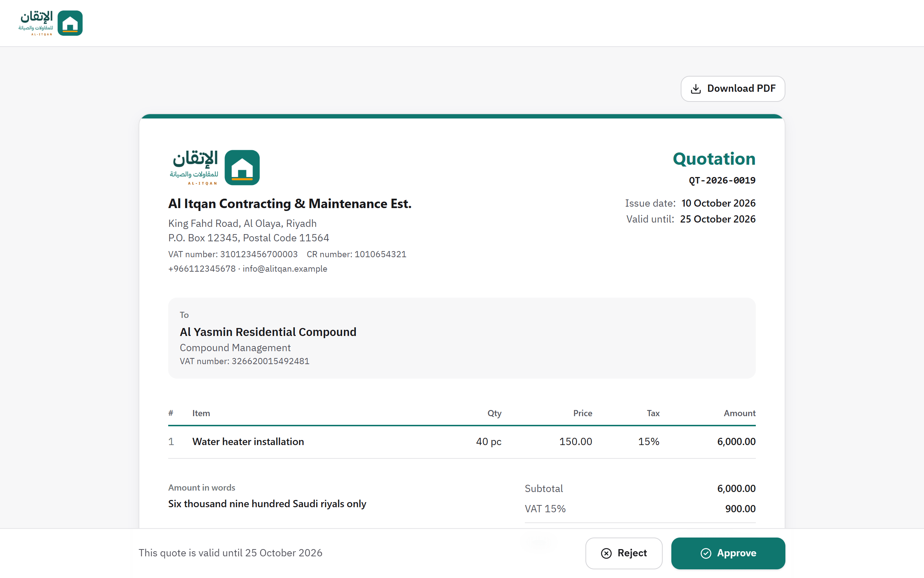924x578 pixels.
Task: Click Water heater installation line item
Action: (x=248, y=442)
